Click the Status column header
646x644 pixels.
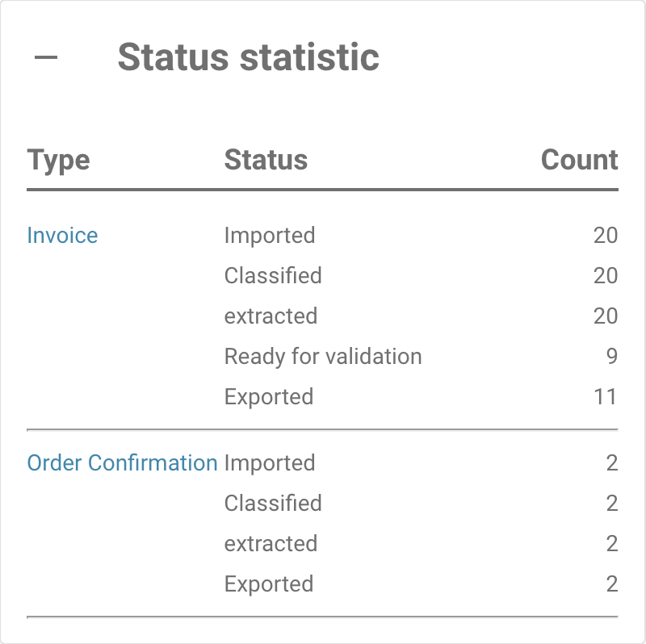[266, 159]
